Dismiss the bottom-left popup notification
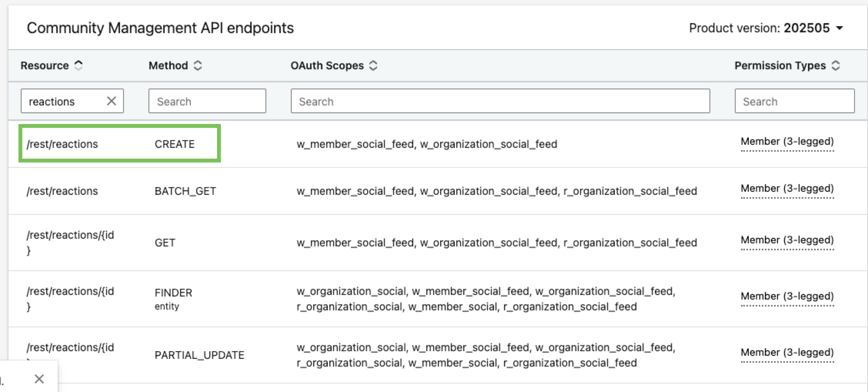 39,379
